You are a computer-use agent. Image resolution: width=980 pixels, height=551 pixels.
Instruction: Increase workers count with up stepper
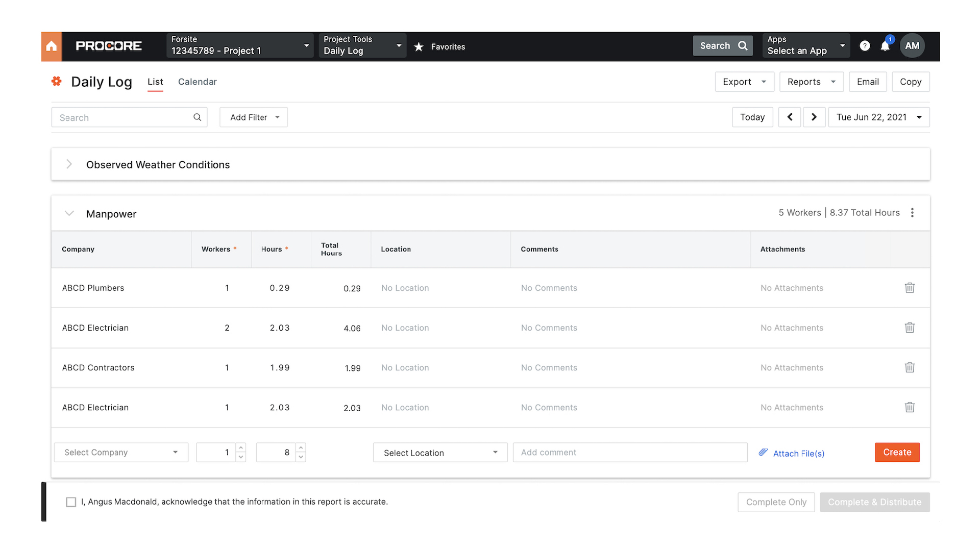pos(241,447)
